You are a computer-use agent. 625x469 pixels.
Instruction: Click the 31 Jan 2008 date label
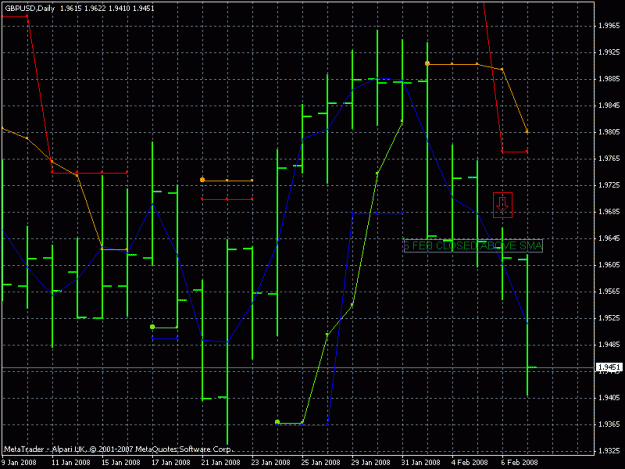pos(421,462)
